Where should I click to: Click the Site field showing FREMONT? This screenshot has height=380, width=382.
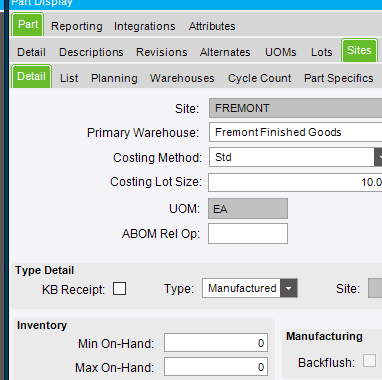[295, 108]
